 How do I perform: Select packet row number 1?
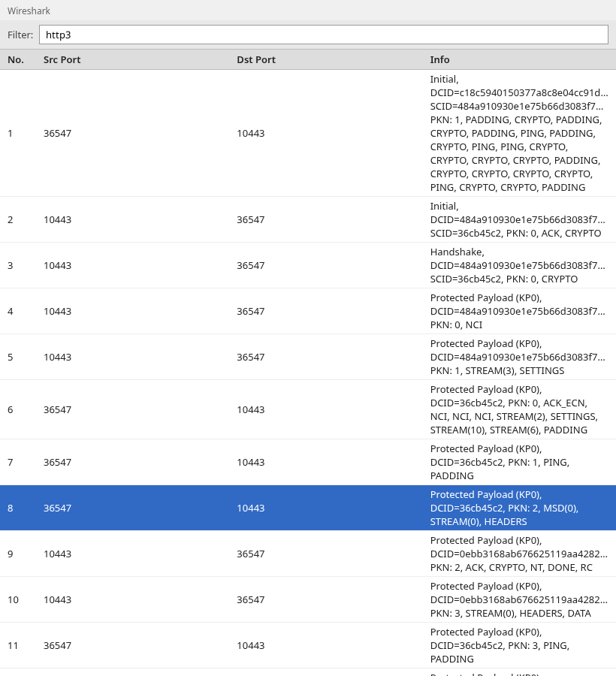click(x=308, y=133)
